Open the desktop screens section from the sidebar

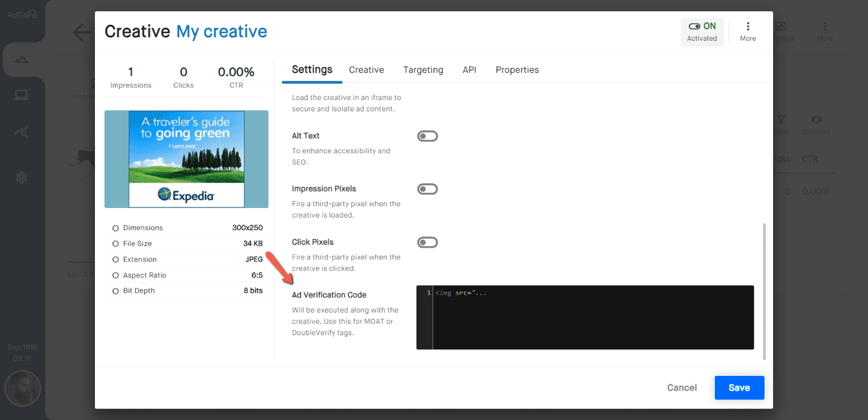tap(21, 94)
